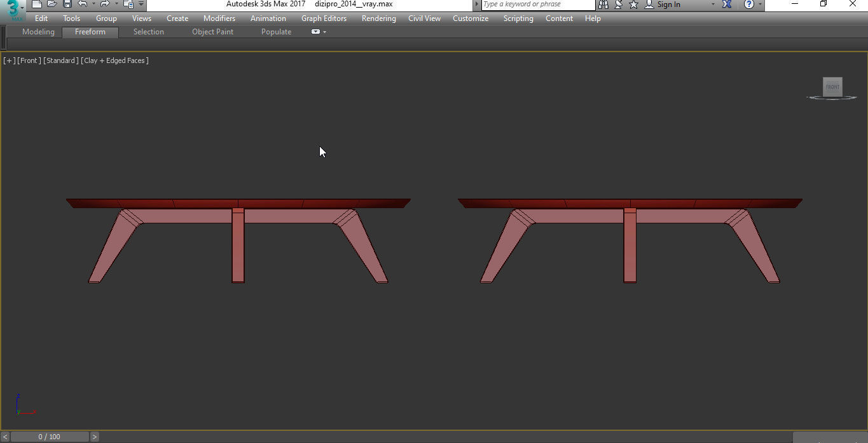Open the Modifiers menu
The height and width of the screenshot is (443, 868).
coord(219,18)
